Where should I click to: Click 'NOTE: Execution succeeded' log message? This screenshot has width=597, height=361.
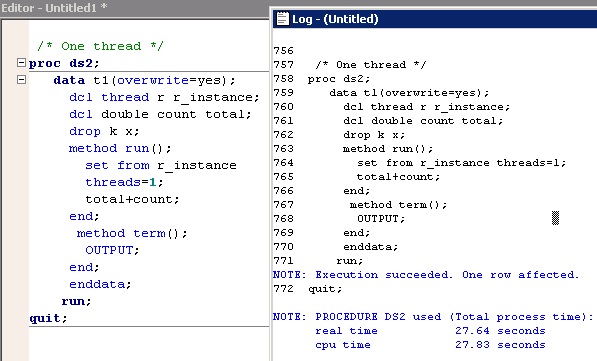(426, 275)
